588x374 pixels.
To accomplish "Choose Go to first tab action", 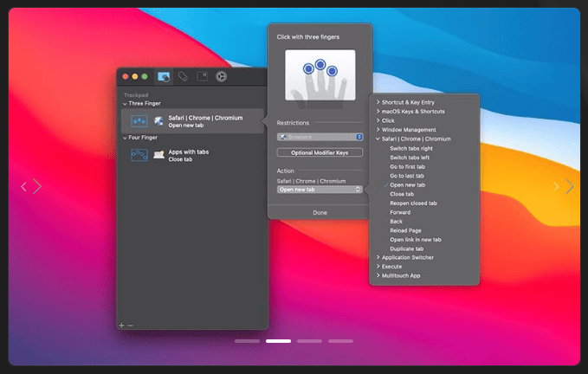I will pos(407,167).
